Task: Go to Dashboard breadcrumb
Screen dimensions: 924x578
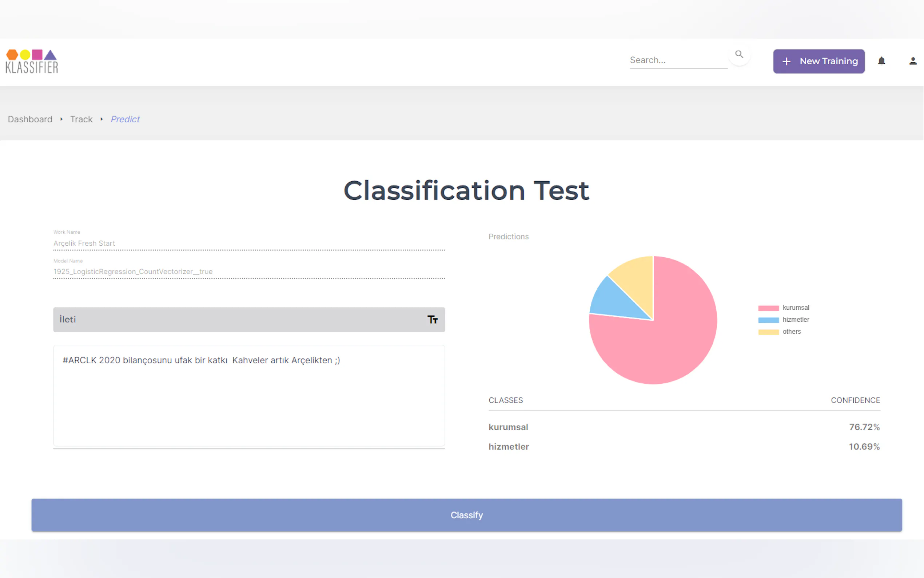Action: (x=30, y=119)
